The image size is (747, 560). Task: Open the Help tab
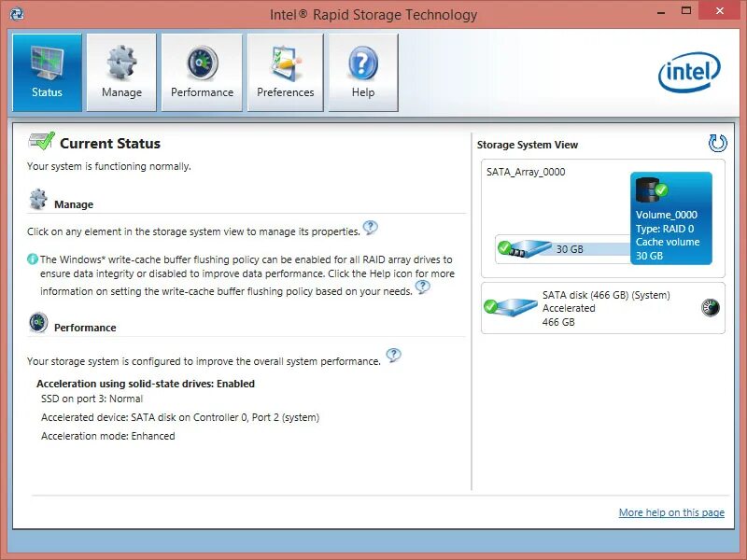[x=363, y=73]
